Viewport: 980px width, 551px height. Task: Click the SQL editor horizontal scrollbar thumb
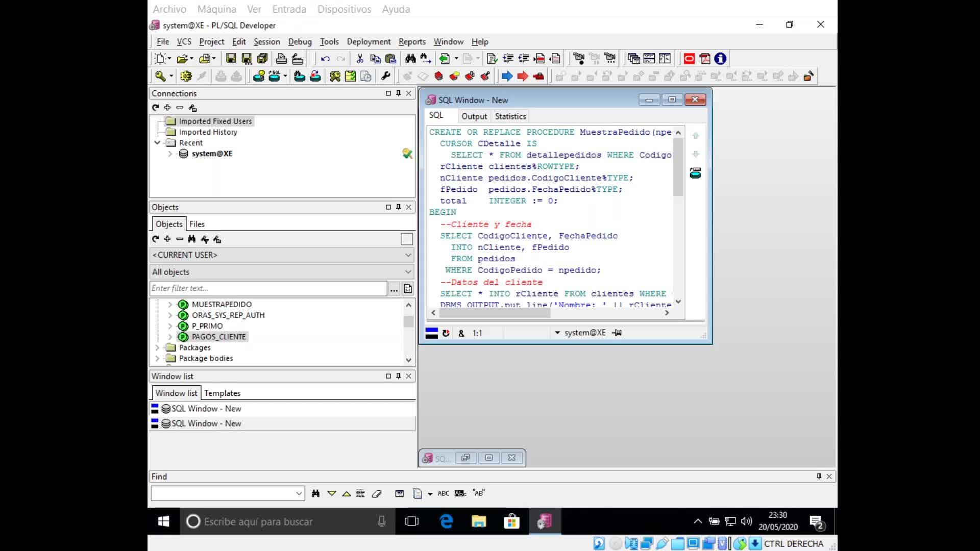pyautogui.click(x=494, y=313)
